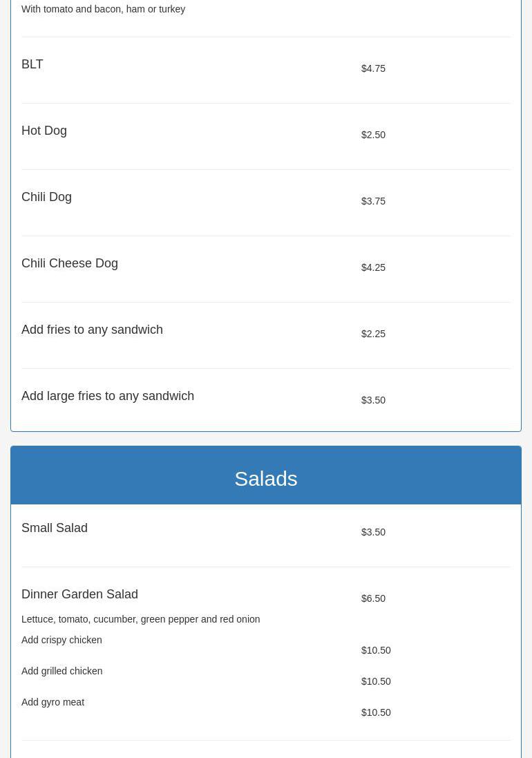Screen dimensions: 532x758
Task: Click the Hot Dog $2.50 price
Action: [373, 135]
